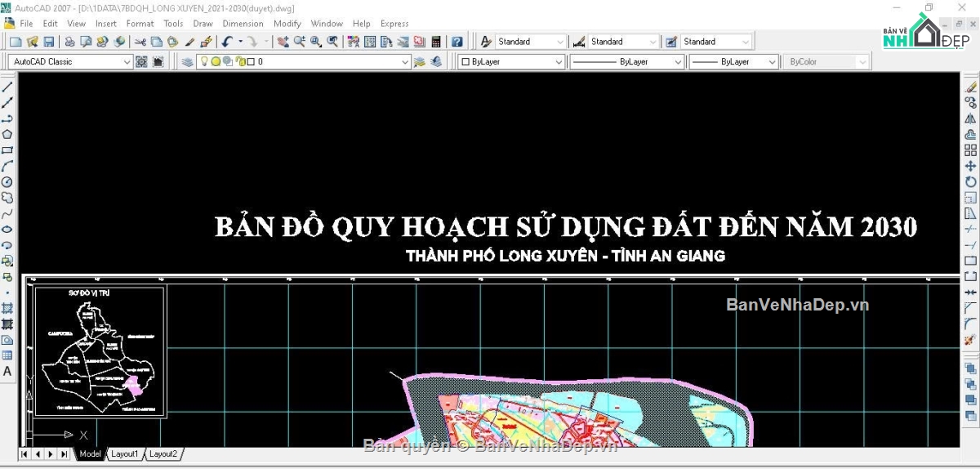Pick the Rotate tool in Modify toolbar
980x469 pixels.
coord(971,181)
